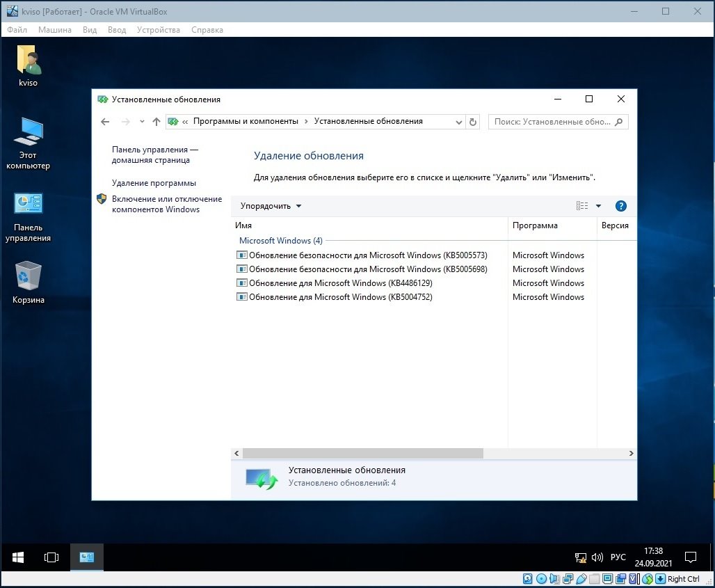Image resolution: width=715 pixels, height=588 pixels.
Task: Open recent locations dropdown arrow
Action: point(142,121)
